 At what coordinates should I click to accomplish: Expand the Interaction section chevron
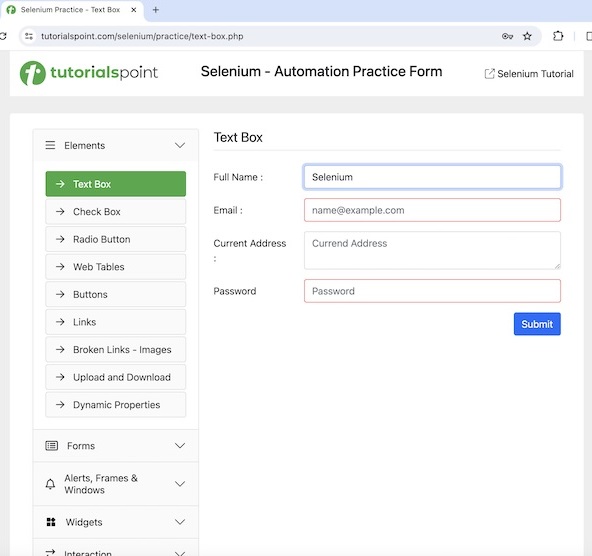tap(180, 553)
